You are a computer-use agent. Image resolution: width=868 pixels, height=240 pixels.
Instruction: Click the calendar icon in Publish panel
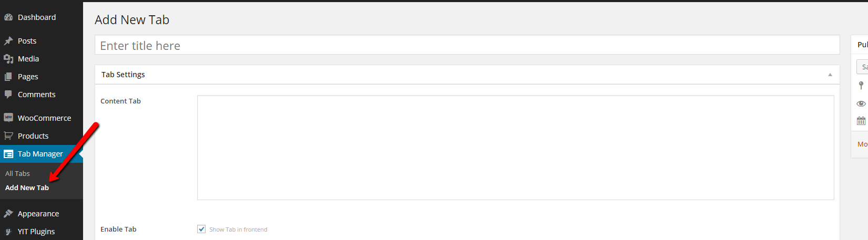pos(861,121)
